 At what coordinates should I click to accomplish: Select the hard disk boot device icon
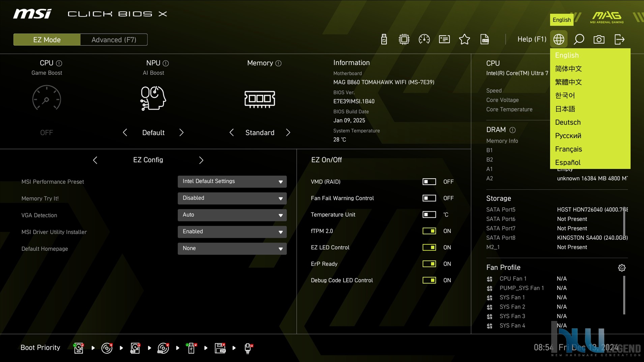79,348
